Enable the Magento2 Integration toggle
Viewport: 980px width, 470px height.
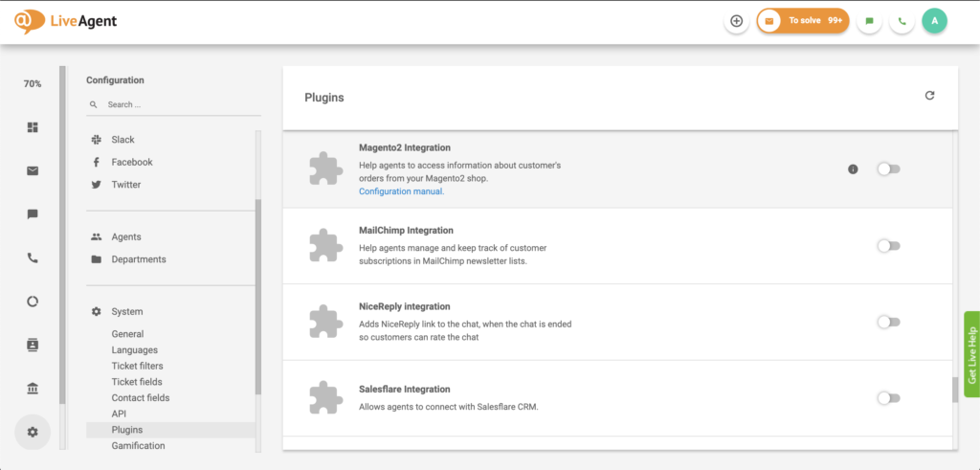pos(888,168)
